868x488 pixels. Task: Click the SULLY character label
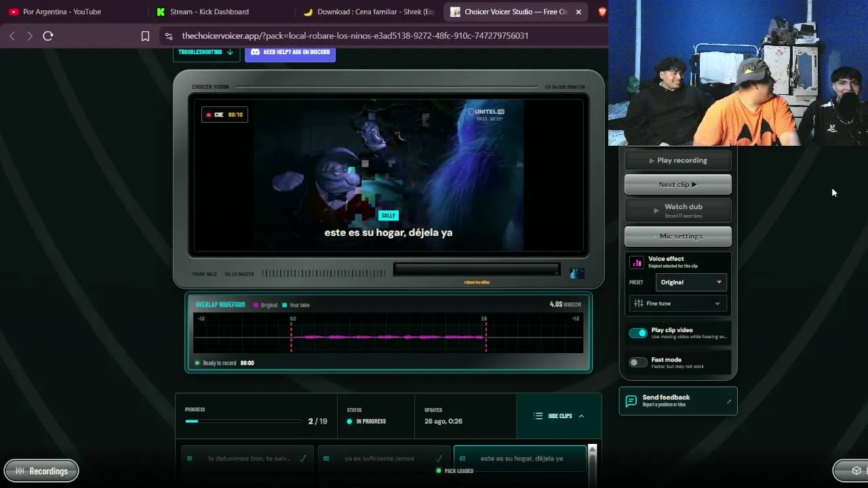[x=388, y=216]
